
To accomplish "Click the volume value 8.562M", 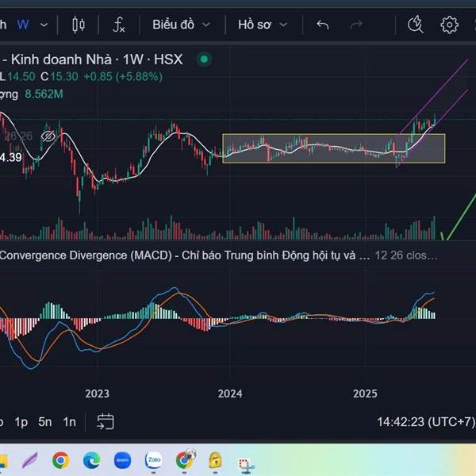I will (x=44, y=94).
